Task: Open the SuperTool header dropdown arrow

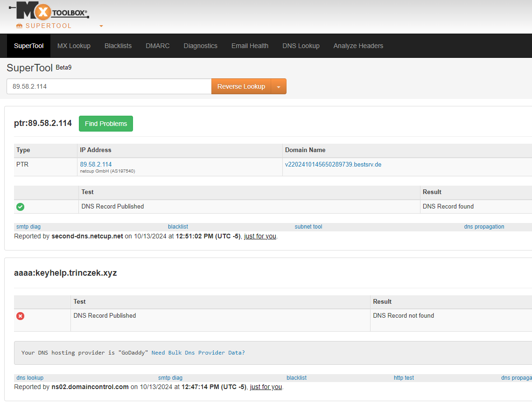Action: (101, 26)
